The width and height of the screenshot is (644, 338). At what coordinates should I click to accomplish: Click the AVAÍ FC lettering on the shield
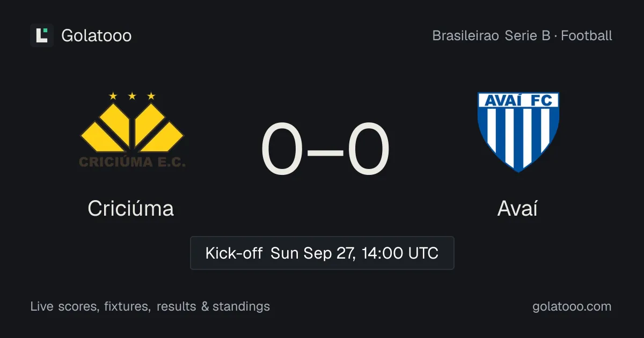[x=518, y=100]
